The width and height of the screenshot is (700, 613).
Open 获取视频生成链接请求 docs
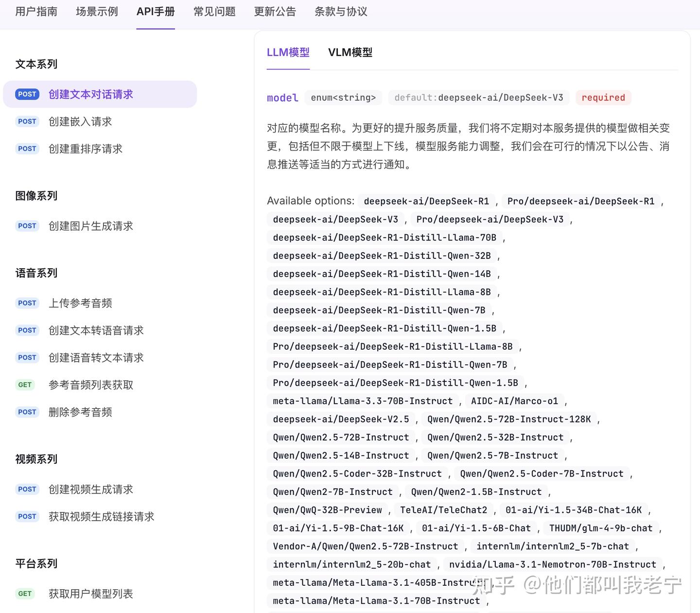coord(101,516)
